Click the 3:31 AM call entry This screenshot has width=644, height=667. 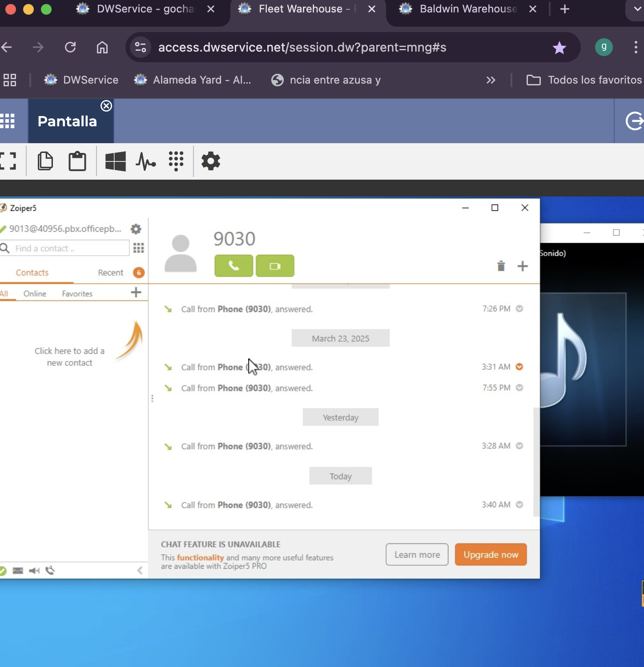click(x=344, y=367)
